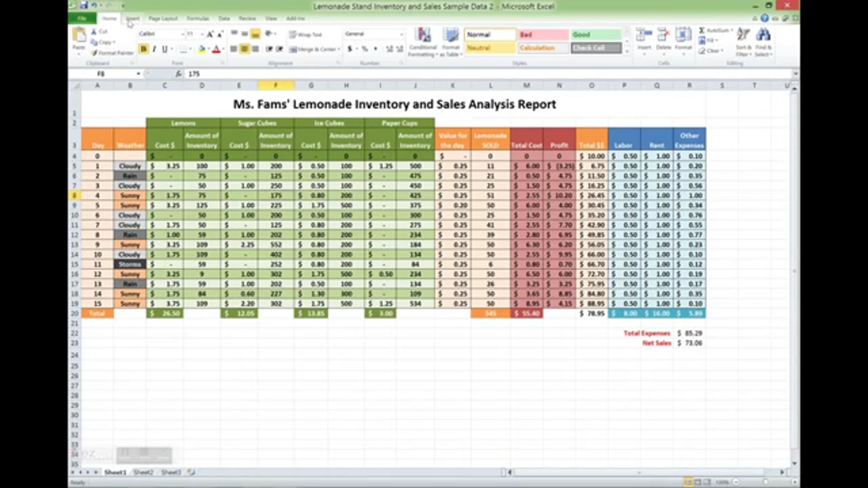This screenshot has height=488, width=868.
Task: Click the formula bar showing 175
Action: 488,74
